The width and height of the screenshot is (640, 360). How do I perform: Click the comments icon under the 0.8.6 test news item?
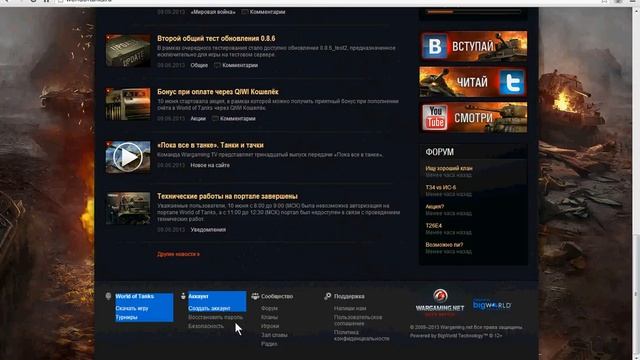[x=217, y=65]
